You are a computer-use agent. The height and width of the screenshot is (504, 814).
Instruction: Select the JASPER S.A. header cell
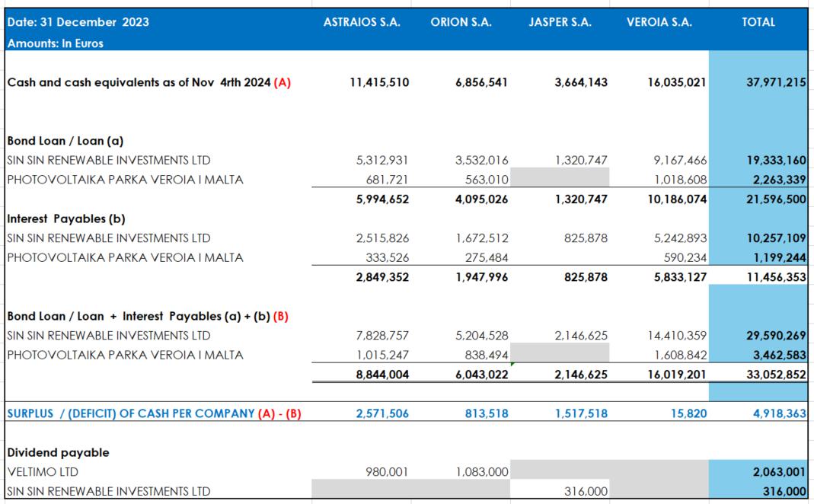560,22
